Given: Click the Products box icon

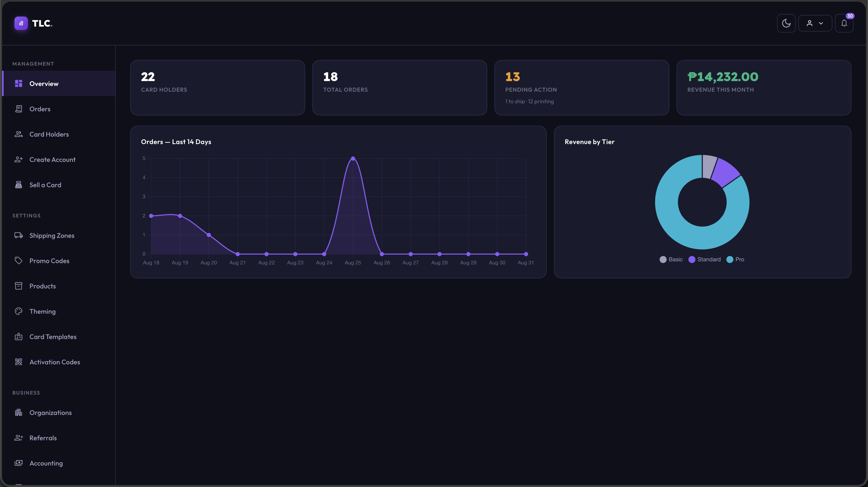Looking at the screenshot, I should click(19, 286).
